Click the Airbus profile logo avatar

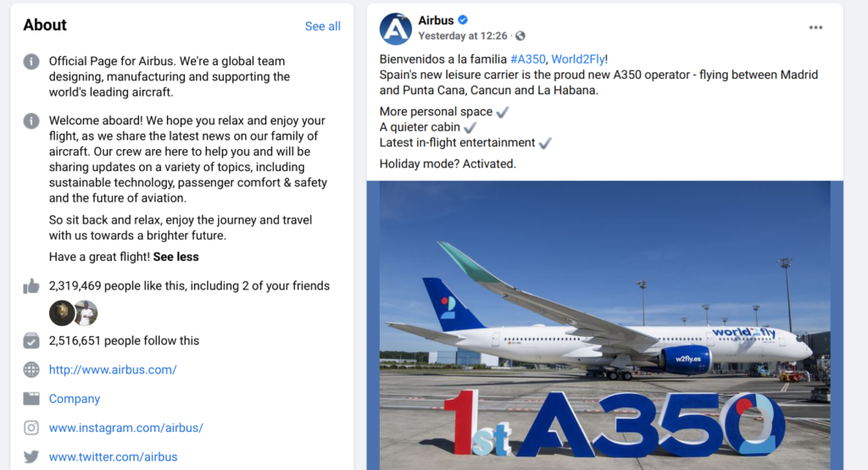click(x=396, y=29)
